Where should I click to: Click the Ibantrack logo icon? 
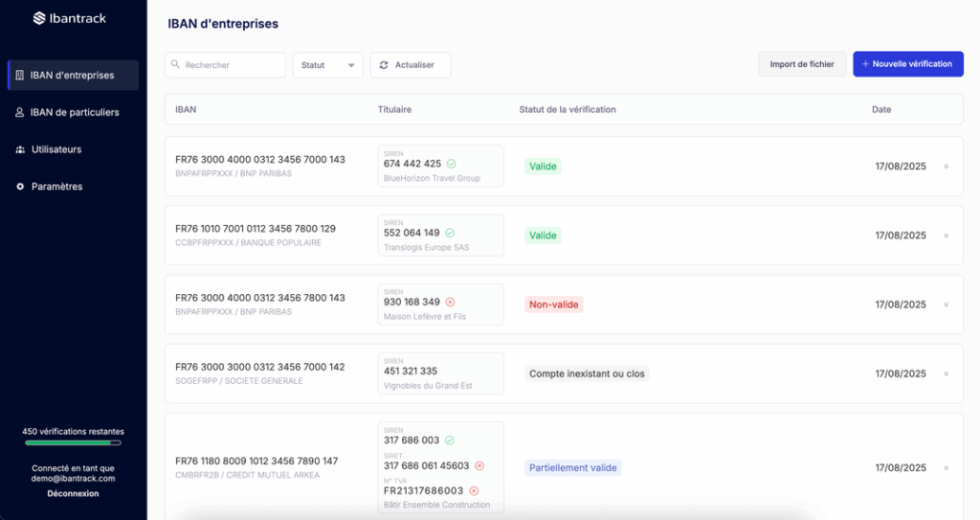pos(39,18)
